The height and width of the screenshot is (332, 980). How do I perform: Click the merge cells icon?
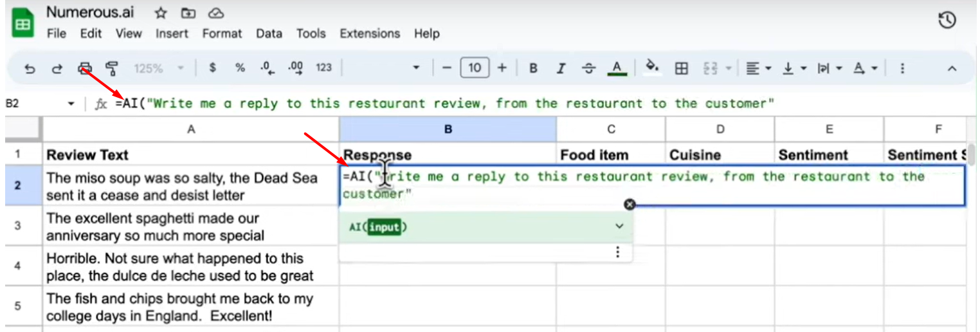[x=711, y=68]
